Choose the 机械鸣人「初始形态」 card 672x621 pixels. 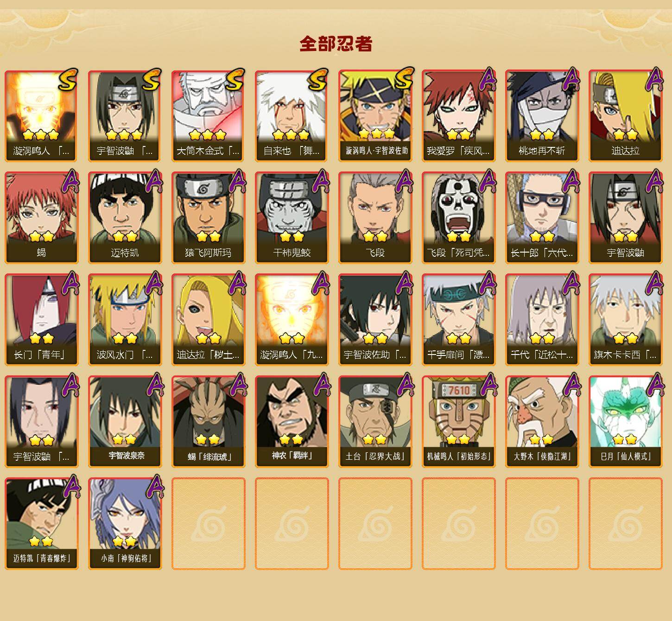pos(458,422)
